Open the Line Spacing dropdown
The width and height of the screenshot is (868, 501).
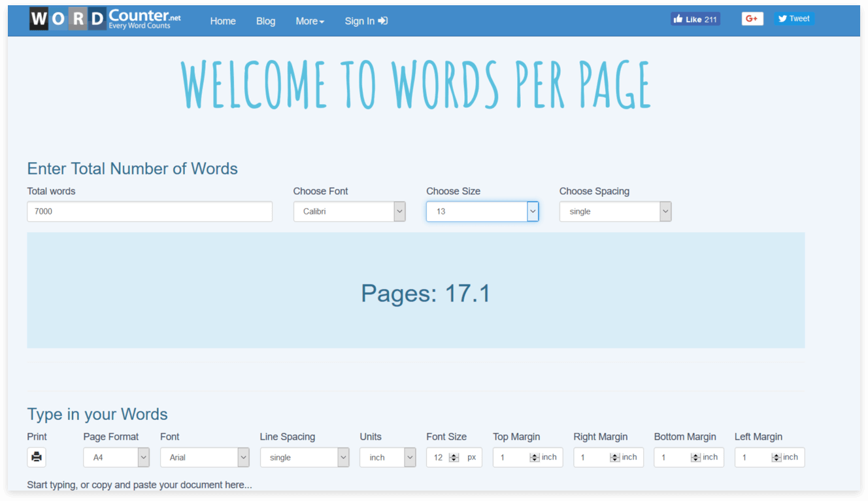pyautogui.click(x=305, y=457)
